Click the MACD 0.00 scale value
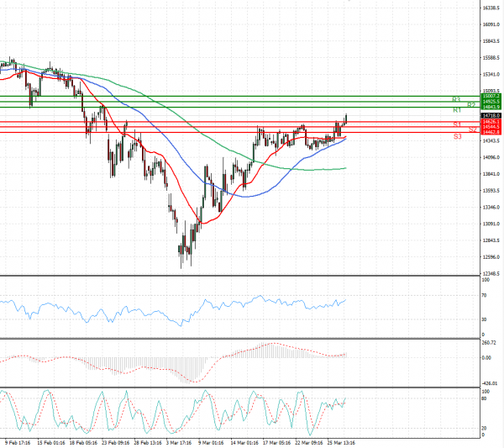The width and height of the screenshot is (504, 448). (486, 357)
